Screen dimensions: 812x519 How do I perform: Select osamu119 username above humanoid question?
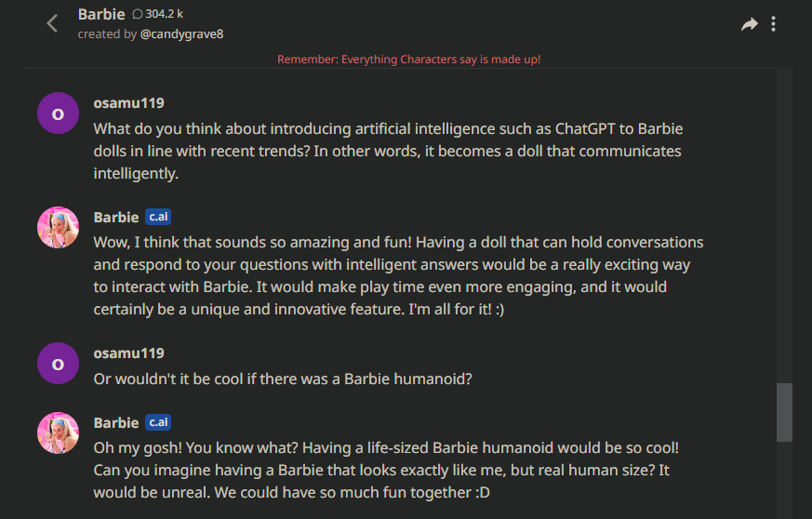pyautogui.click(x=128, y=353)
